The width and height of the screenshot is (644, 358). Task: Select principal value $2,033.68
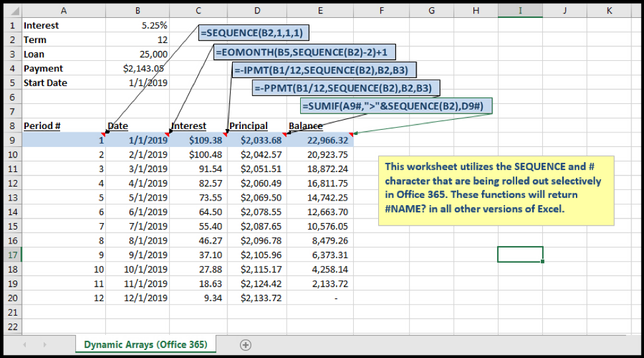click(x=257, y=140)
